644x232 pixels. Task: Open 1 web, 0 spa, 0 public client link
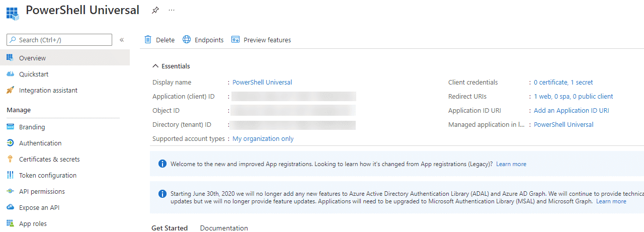coord(574,96)
